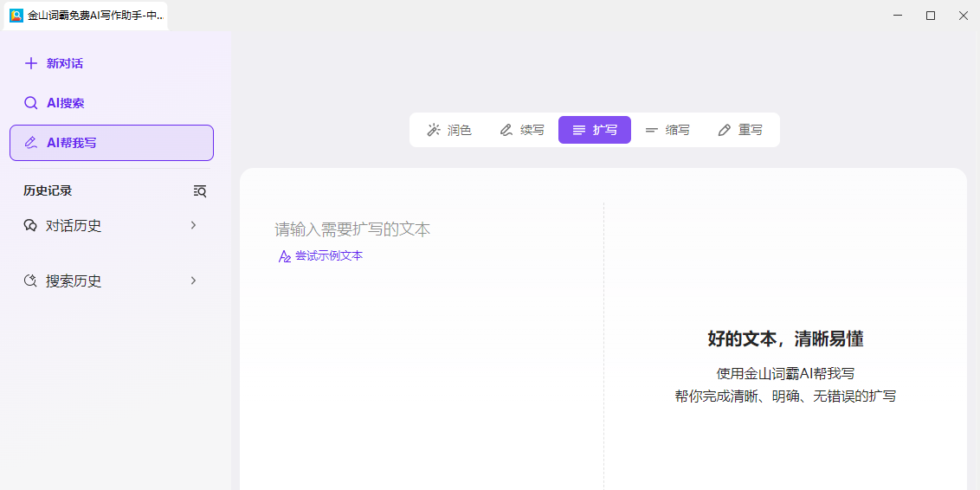
Task: Open 对话历史 in the sidebar
Action: point(112,226)
